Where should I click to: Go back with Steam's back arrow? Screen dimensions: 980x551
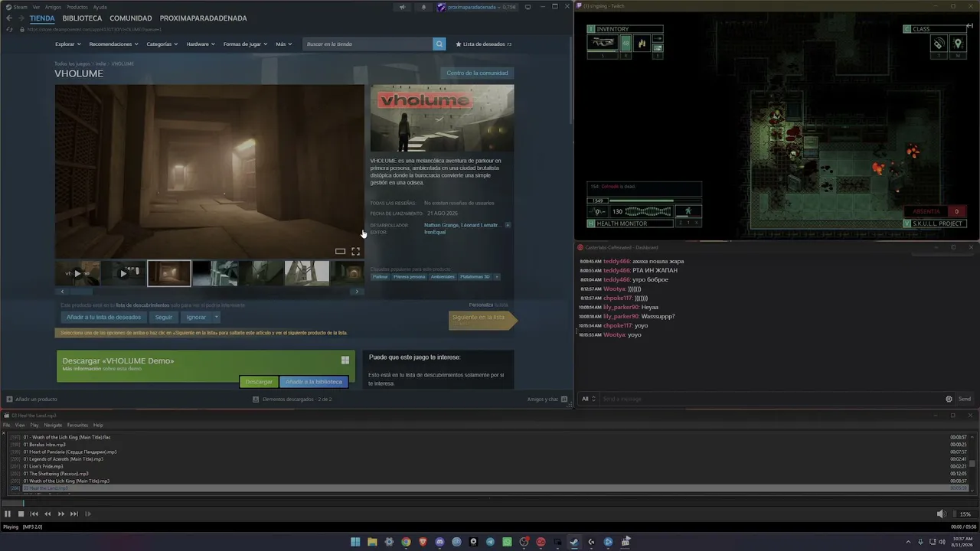click(x=9, y=18)
